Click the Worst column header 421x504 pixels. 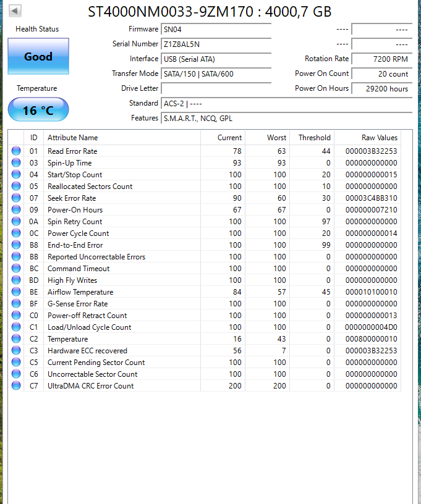pos(267,138)
